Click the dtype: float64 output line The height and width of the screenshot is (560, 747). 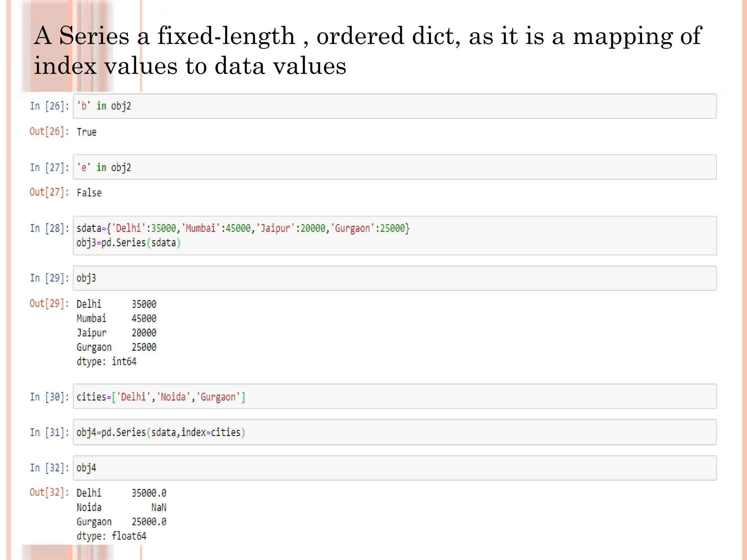pos(112,536)
